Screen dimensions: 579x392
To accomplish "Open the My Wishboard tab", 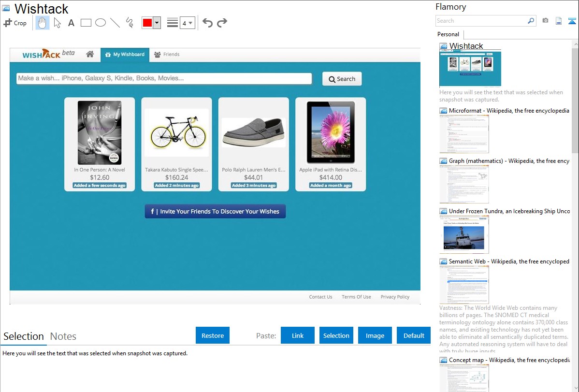I will [x=125, y=55].
